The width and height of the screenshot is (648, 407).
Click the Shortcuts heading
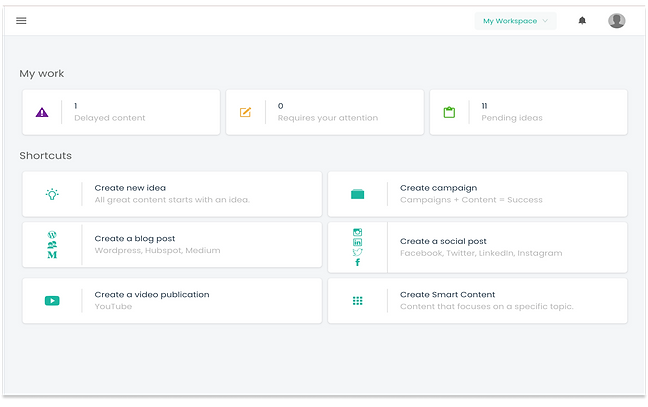45,155
